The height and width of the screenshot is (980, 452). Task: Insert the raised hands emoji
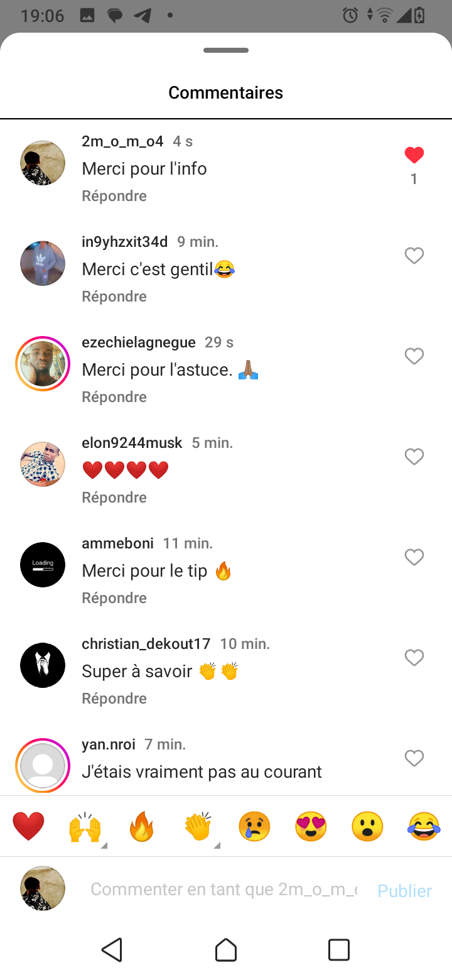pyautogui.click(x=85, y=826)
